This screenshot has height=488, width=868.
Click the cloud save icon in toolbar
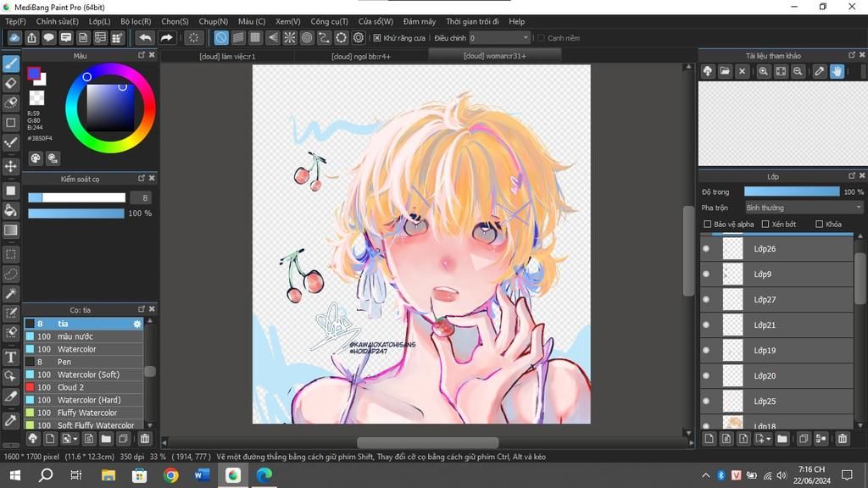(x=14, y=37)
